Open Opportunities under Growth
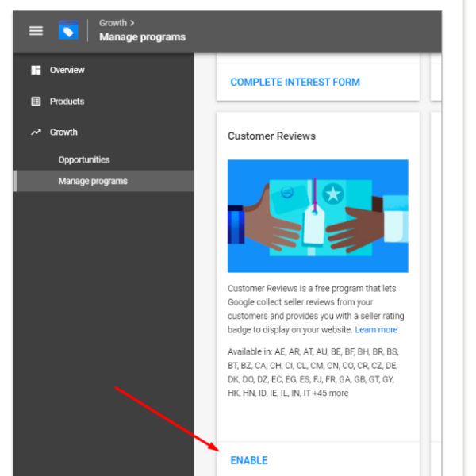This screenshot has height=476, width=476. coord(83,159)
